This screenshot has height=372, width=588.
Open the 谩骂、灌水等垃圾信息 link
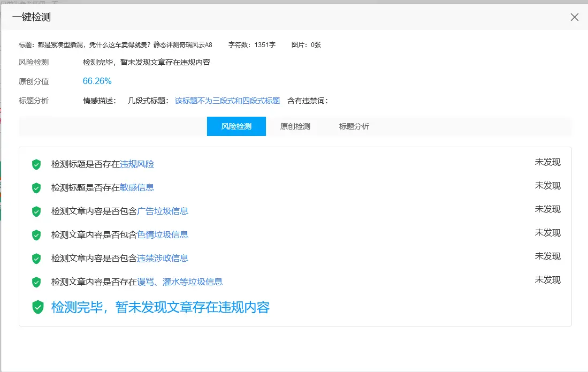click(180, 282)
